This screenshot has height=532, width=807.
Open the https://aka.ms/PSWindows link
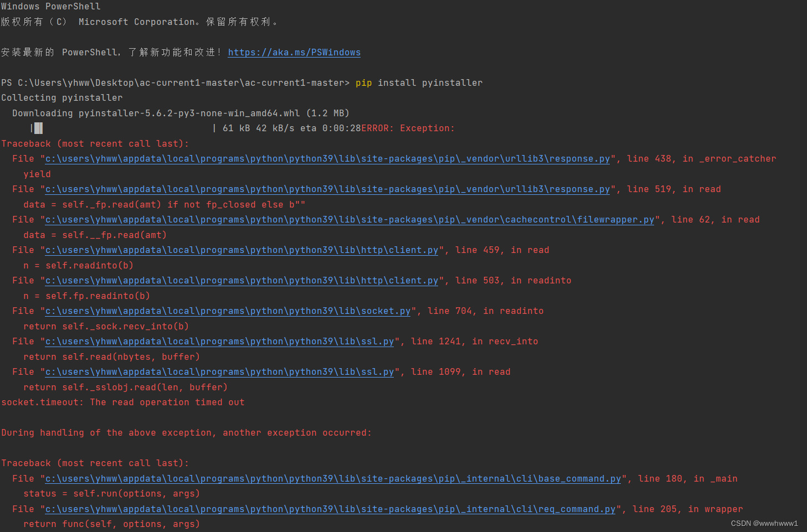pos(294,52)
